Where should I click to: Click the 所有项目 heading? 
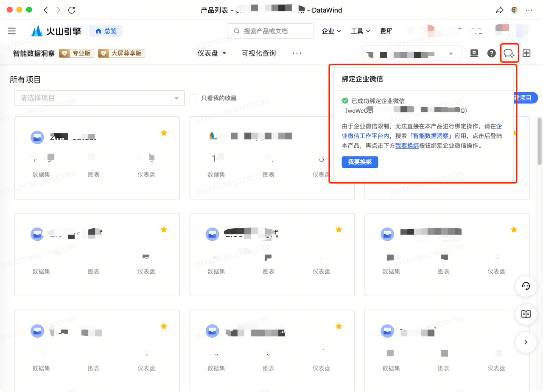pyautogui.click(x=25, y=80)
